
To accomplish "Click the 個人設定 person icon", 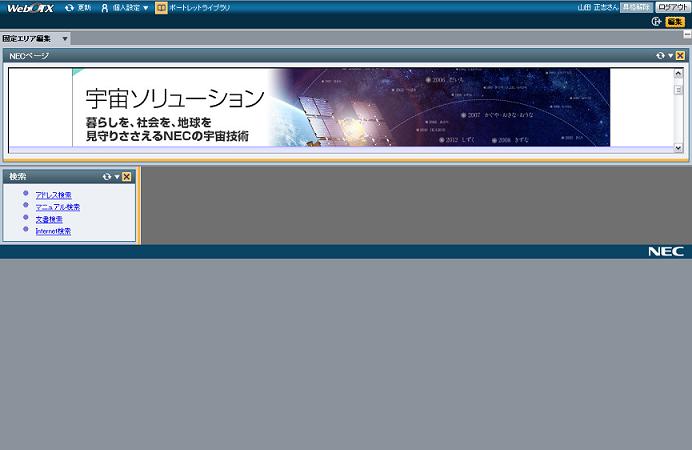I will click(104, 7).
